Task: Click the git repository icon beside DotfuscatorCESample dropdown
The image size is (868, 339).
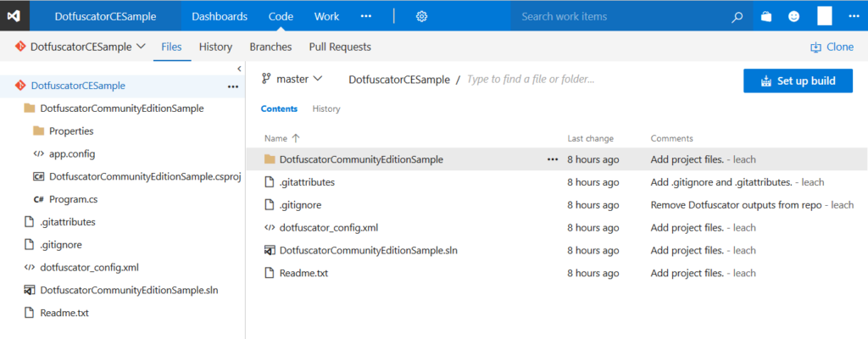Action: click(20, 47)
